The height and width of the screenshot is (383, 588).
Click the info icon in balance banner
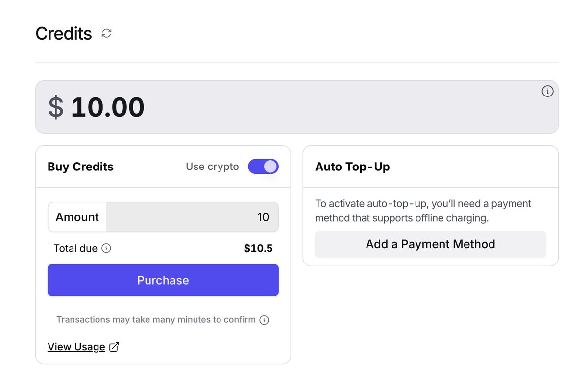pos(547,91)
